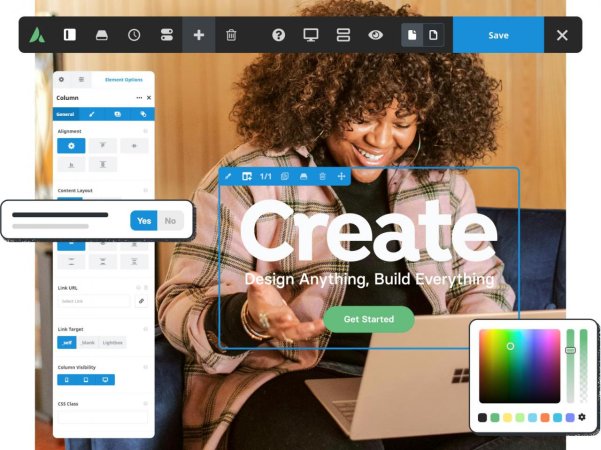Click the Element Options link
This screenshot has height=450, width=601.
[x=123, y=80]
